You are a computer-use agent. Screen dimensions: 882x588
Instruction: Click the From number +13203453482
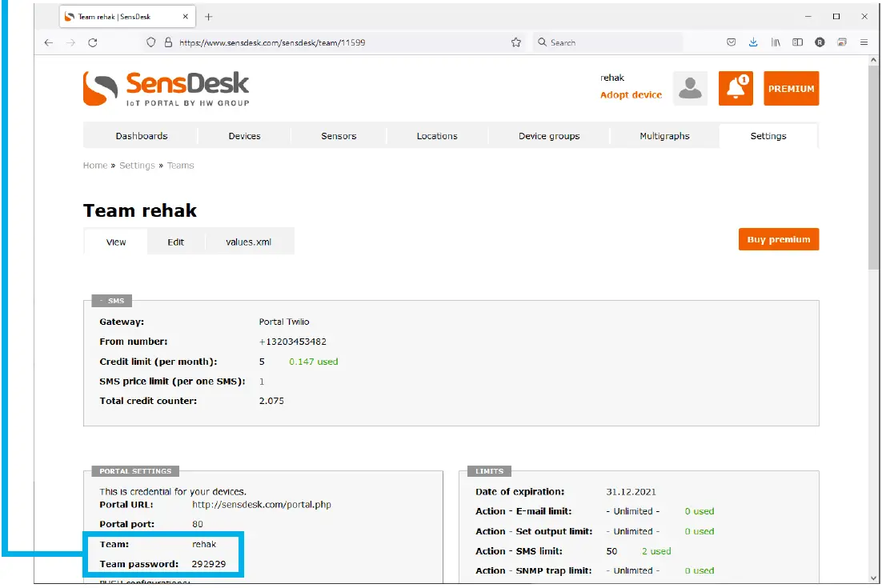[292, 342]
